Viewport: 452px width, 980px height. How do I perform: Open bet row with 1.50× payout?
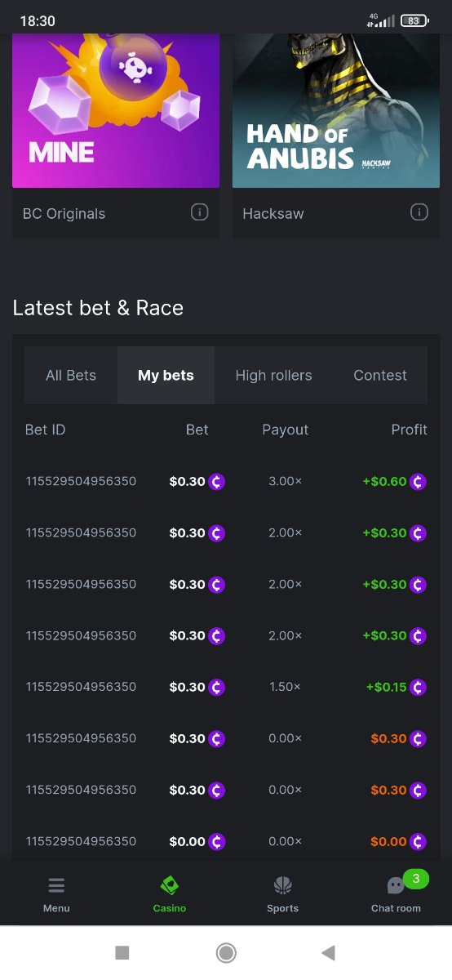coord(226,688)
